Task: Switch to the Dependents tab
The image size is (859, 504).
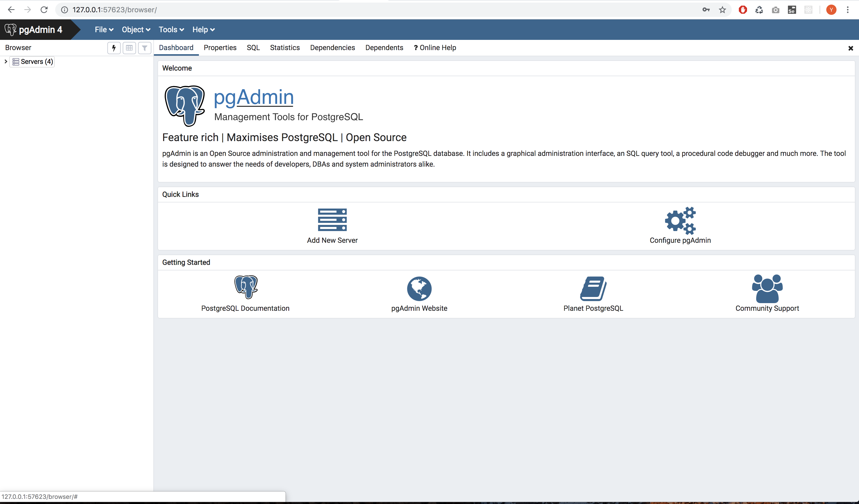Action: (x=384, y=48)
